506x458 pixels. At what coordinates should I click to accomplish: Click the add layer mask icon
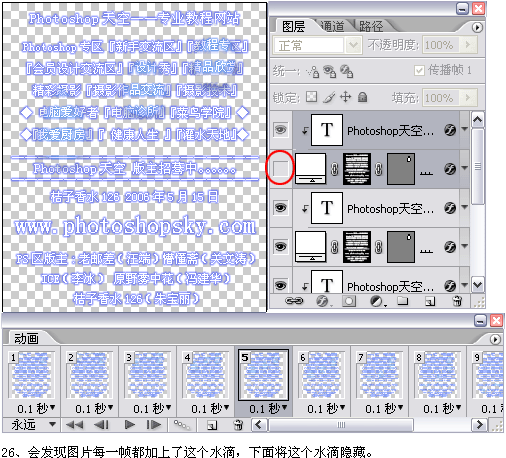(x=349, y=301)
